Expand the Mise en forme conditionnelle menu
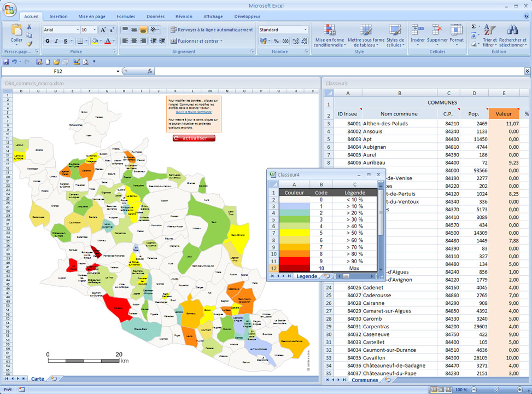Viewport: 532px width, 394px height. 329,36
